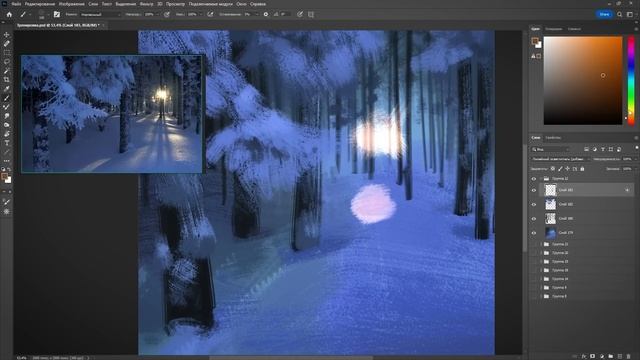The image size is (640, 360).
Task: Open the three-dots Edit Toolbar button
Action: tap(7, 160)
